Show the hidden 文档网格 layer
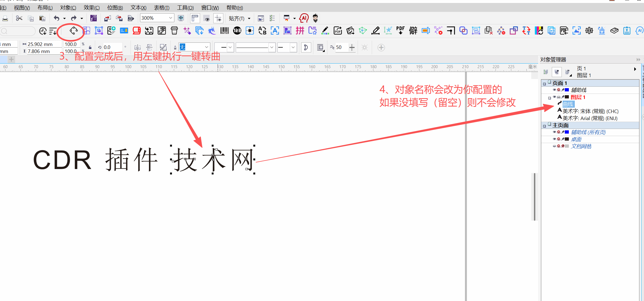This screenshot has width=644, height=301. coord(554,146)
